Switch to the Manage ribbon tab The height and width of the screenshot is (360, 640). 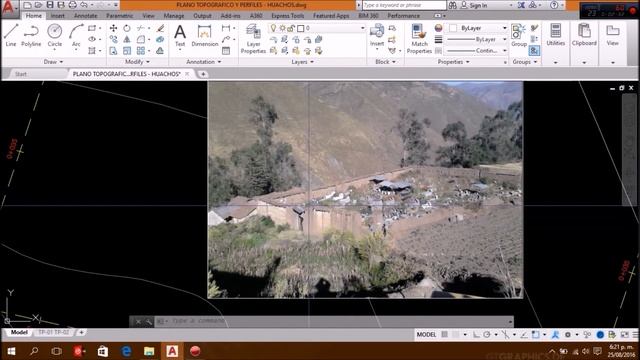[x=174, y=16]
